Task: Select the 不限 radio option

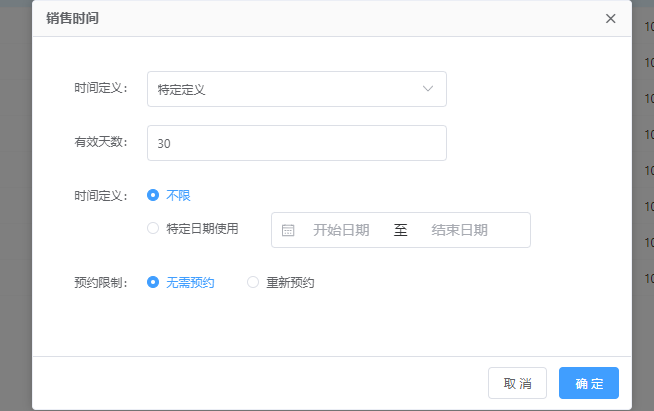Action: pyautogui.click(x=153, y=195)
